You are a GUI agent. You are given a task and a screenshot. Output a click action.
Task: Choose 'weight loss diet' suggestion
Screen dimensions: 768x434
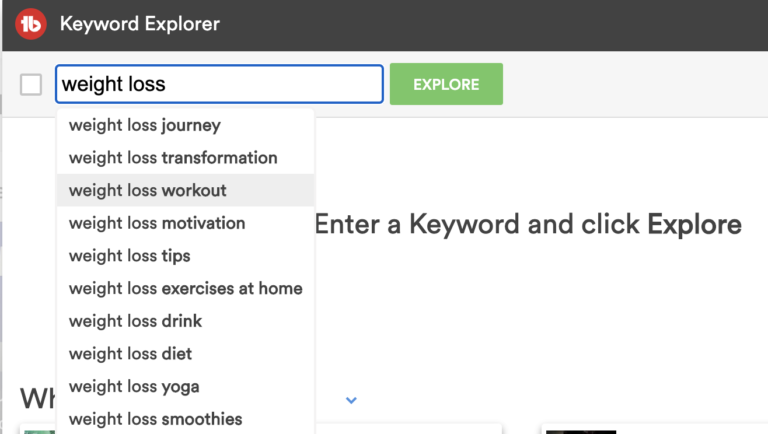click(x=186, y=354)
